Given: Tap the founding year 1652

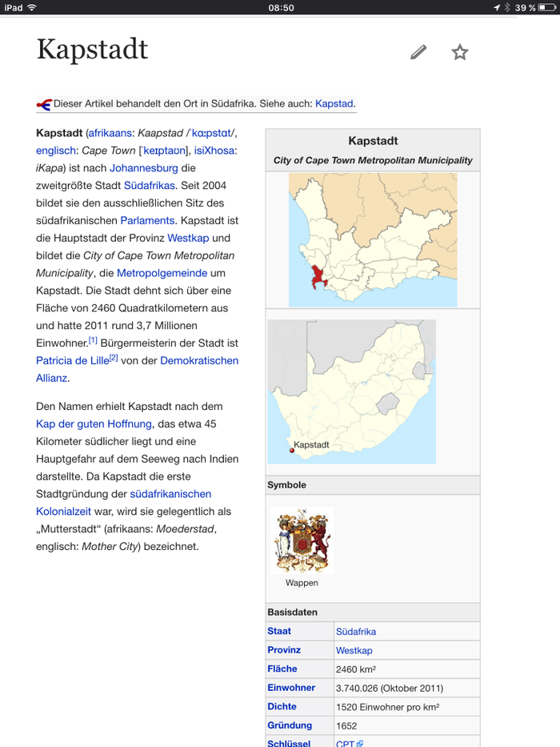Looking at the screenshot, I should (x=346, y=726).
